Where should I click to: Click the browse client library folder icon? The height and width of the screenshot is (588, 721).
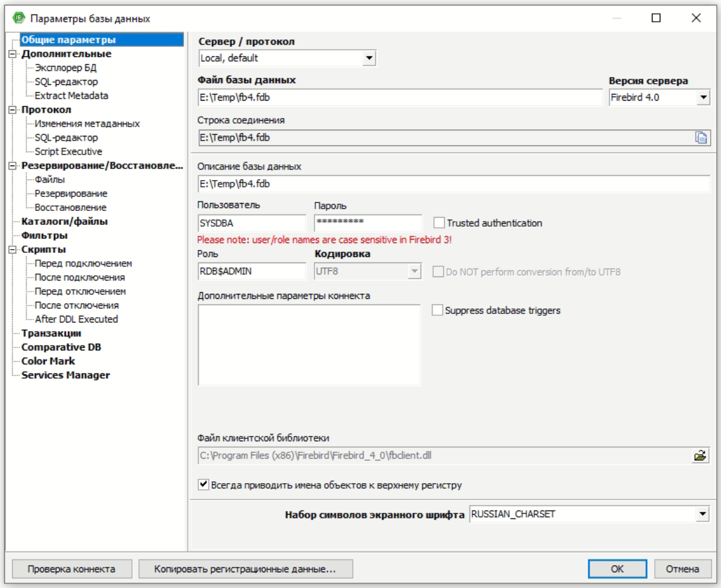pos(700,456)
